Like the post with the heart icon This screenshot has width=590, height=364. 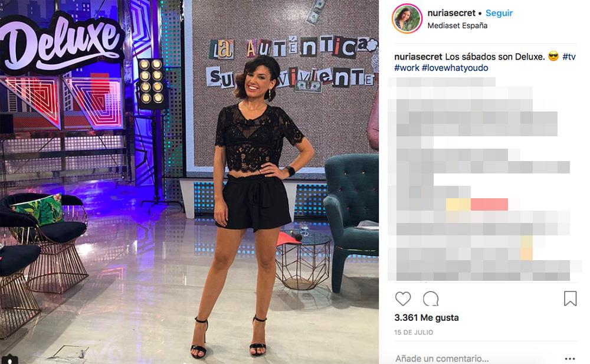402,299
